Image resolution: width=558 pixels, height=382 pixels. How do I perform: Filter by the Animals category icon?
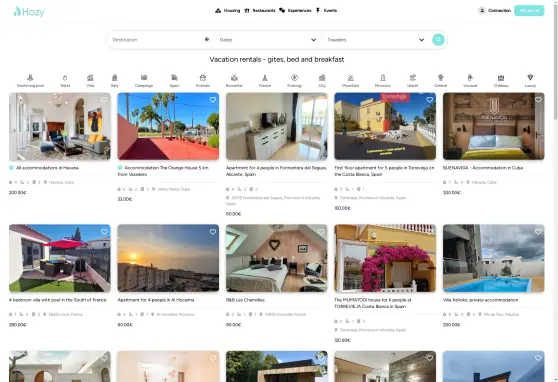point(203,78)
